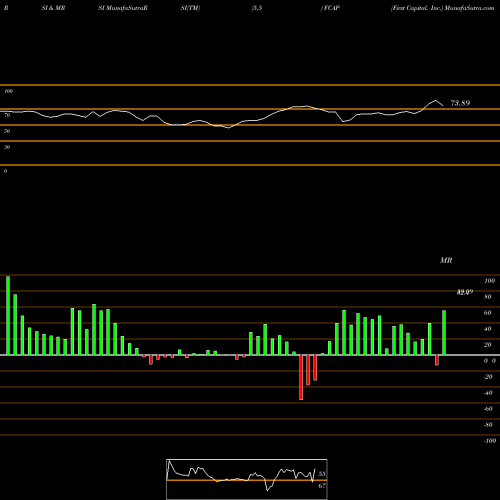Click the '(5,5' parameter text in header
The height and width of the screenshot is (500, 500).
[x=257, y=8]
